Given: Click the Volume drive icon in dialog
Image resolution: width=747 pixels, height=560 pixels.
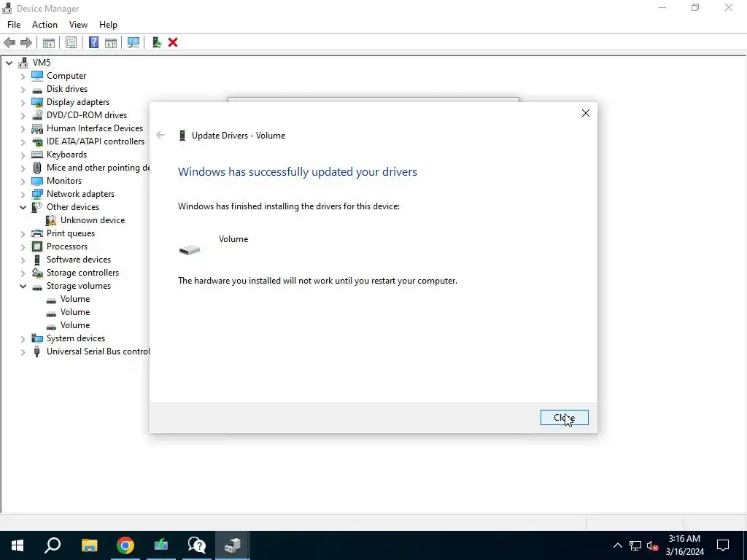Looking at the screenshot, I should 190,249.
